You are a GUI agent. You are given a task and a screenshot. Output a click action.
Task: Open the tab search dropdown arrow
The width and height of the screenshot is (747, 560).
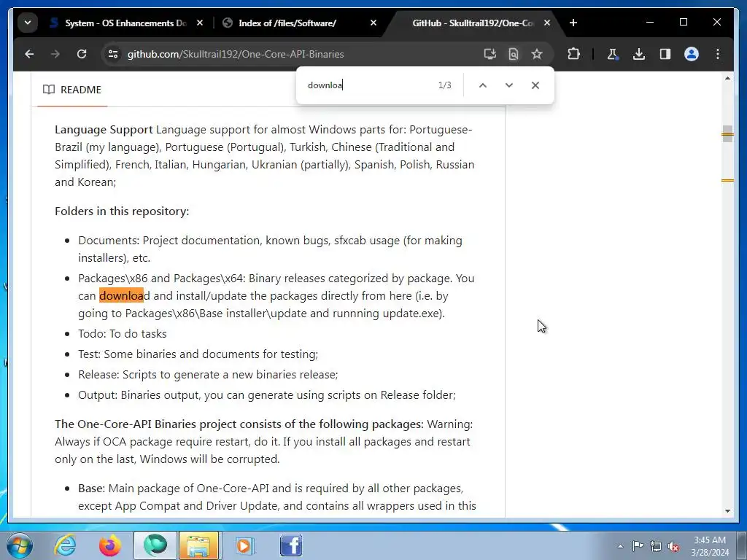[28, 23]
